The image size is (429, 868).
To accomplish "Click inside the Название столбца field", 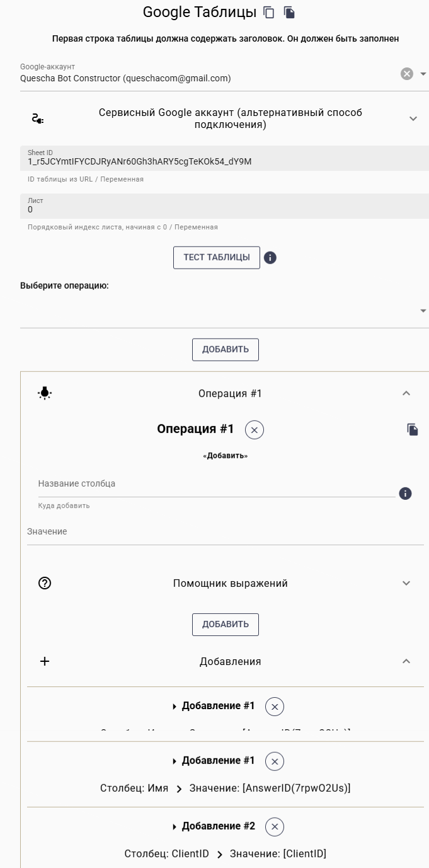I will 189,483.
